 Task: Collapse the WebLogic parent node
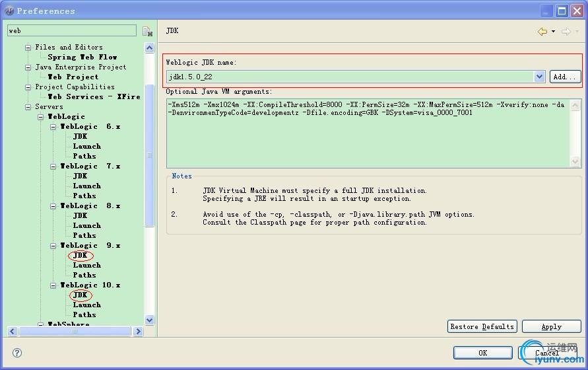click(40, 117)
